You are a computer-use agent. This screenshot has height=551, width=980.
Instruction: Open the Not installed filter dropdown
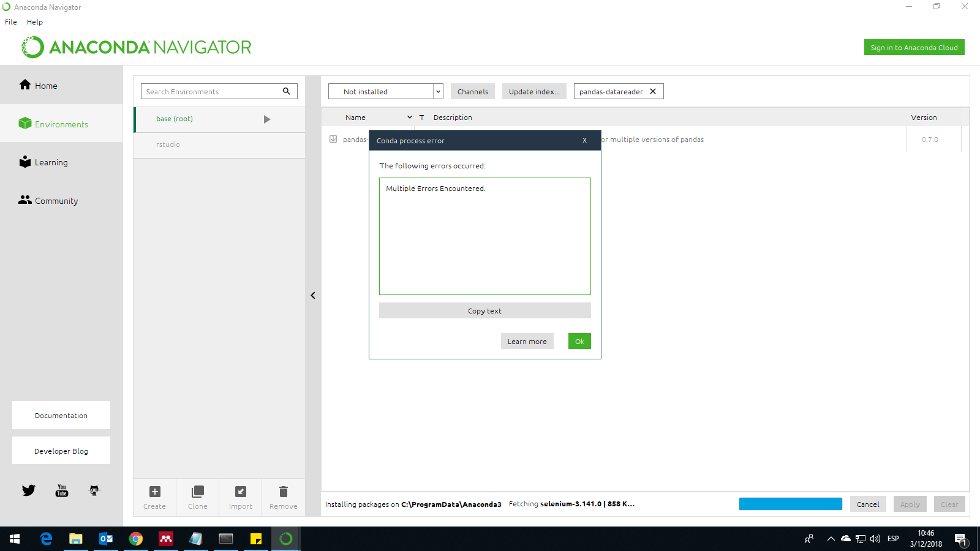coord(438,91)
